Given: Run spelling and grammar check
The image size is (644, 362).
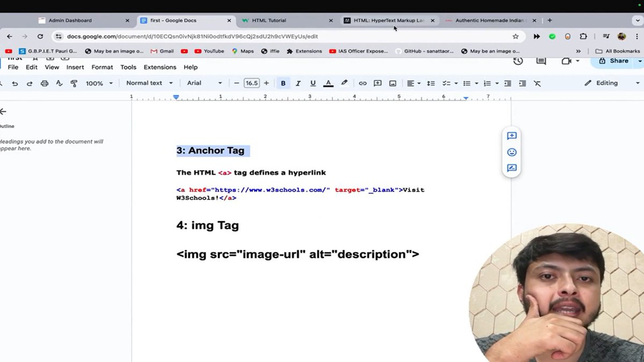Looking at the screenshot, I should tap(59, 83).
